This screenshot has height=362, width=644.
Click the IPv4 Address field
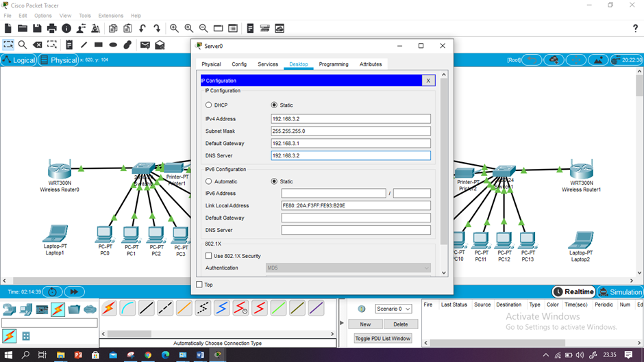pyautogui.click(x=351, y=118)
